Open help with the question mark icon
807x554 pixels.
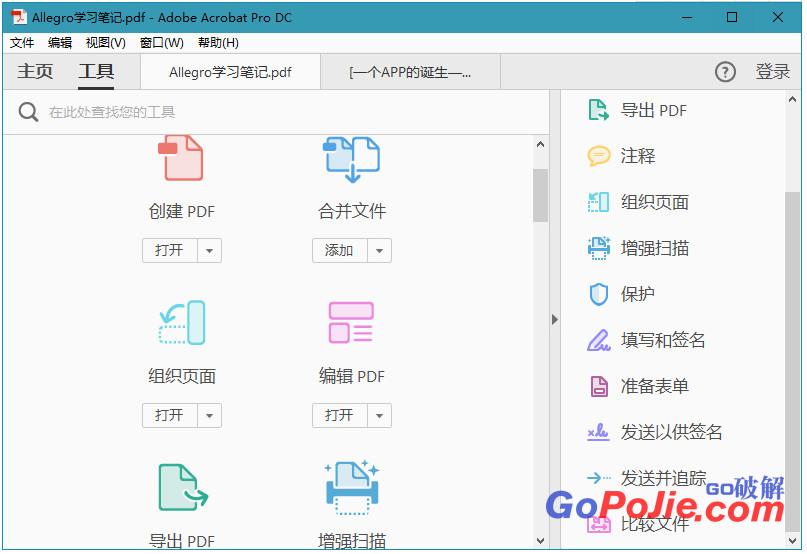click(x=725, y=72)
